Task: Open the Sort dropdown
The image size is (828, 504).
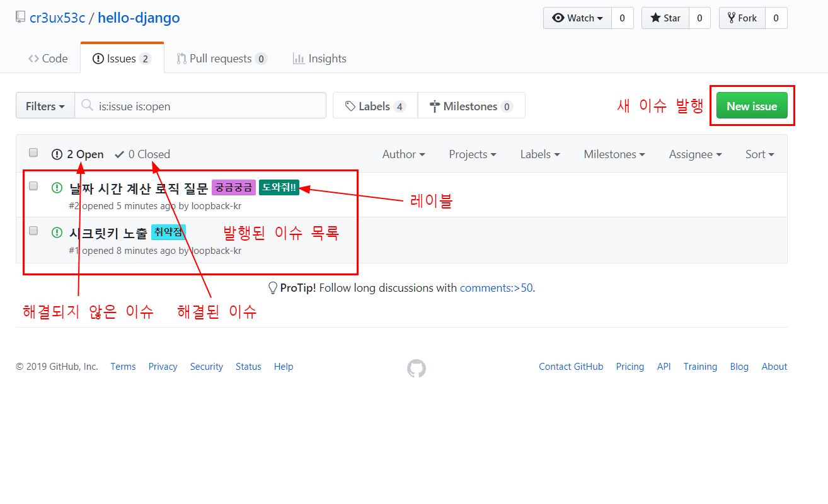Action: point(760,154)
